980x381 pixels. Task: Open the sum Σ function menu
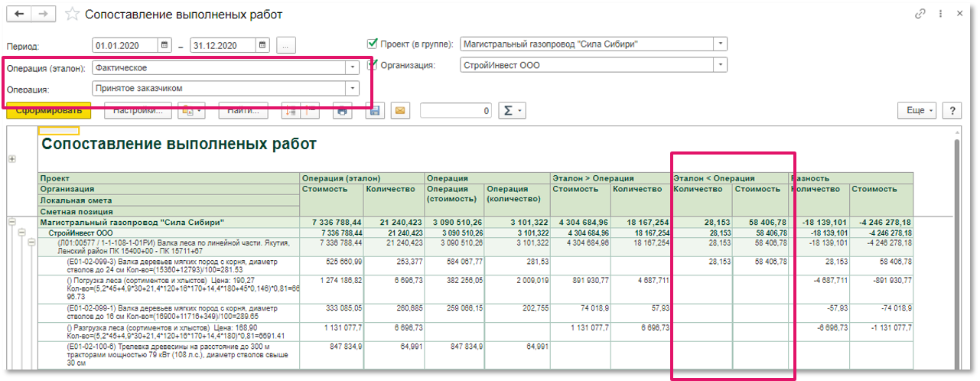[512, 111]
